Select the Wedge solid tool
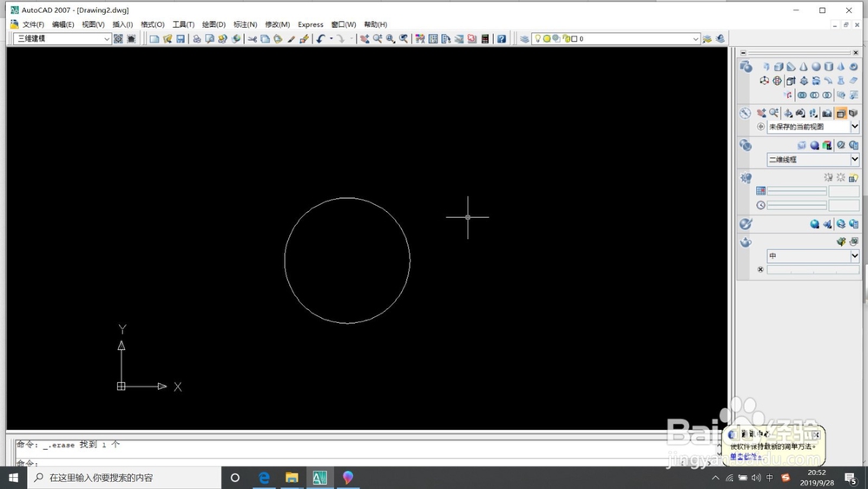868x489 pixels. click(x=791, y=67)
